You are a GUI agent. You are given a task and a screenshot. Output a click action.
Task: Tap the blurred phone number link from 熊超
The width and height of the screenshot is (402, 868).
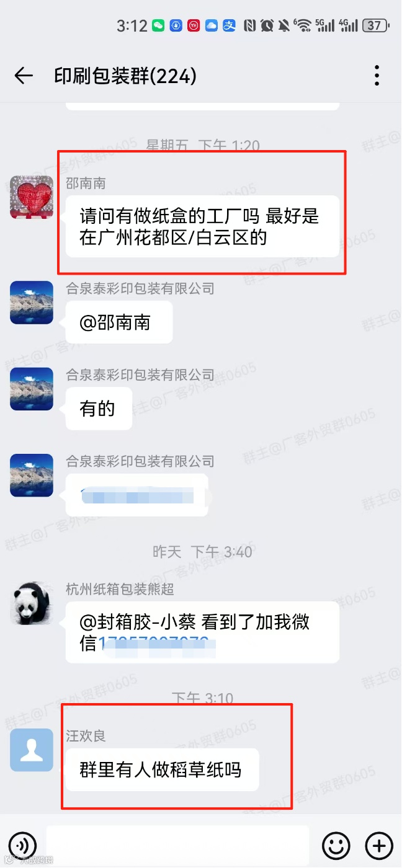tap(157, 644)
